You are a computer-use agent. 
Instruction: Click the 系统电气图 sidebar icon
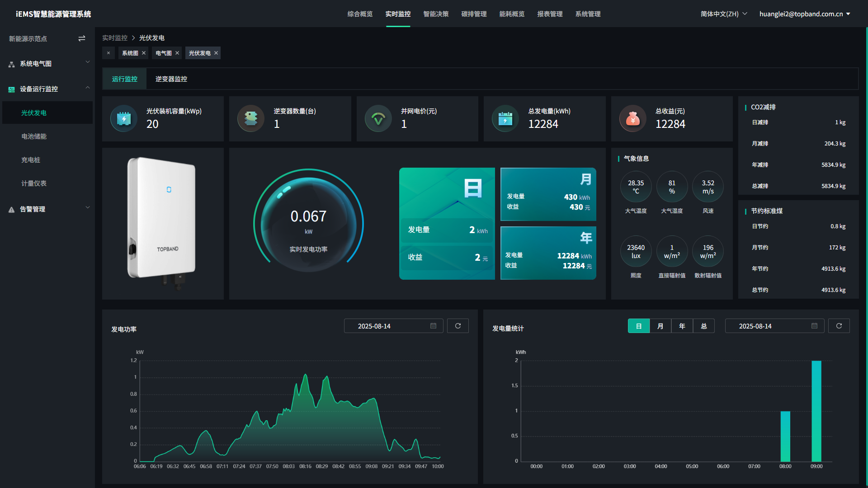[12, 64]
